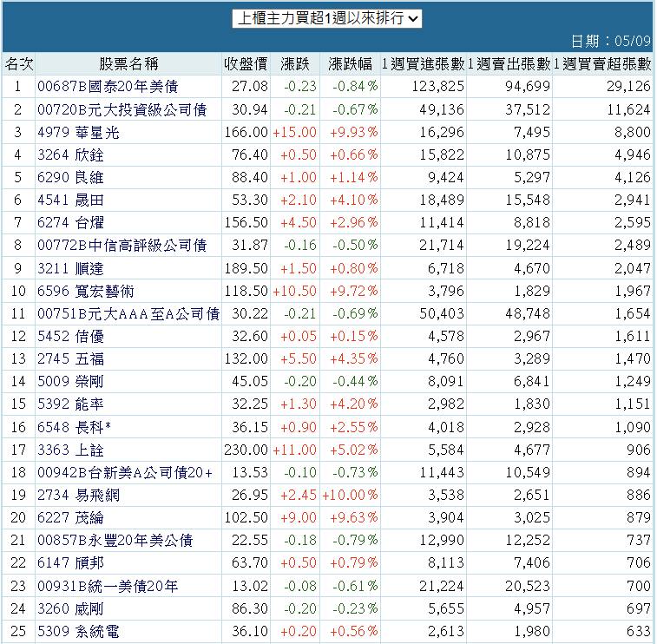Select 3260 威剛 stock link

click(70, 608)
